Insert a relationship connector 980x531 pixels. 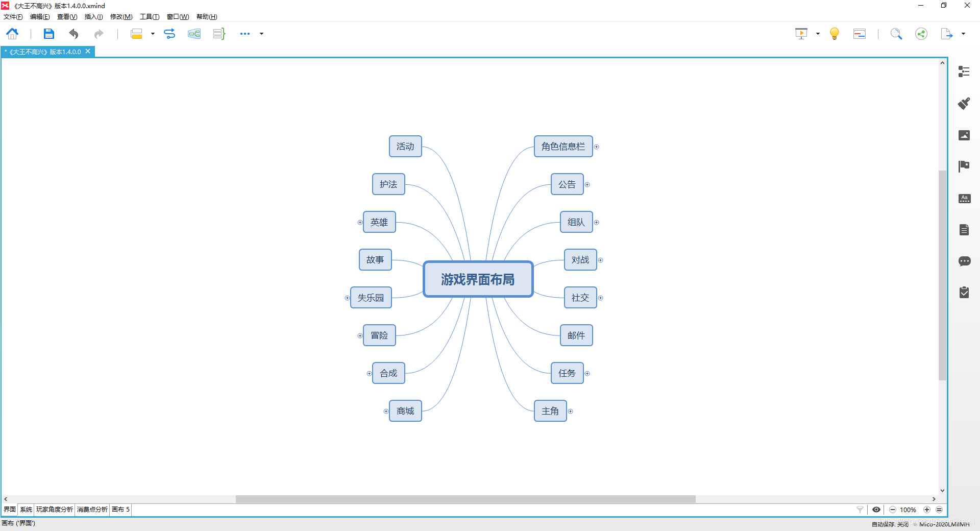click(169, 34)
